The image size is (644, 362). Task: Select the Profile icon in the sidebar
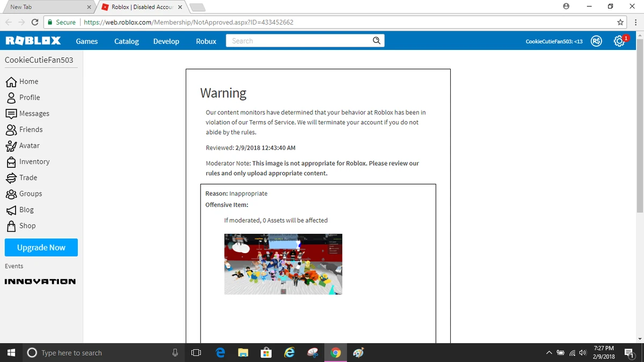click(11, 97)
